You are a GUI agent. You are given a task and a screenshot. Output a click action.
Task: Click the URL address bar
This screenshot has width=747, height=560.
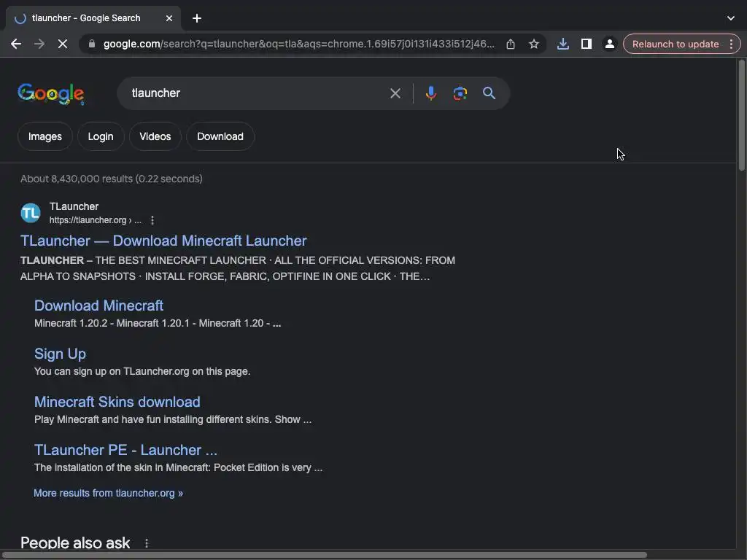(299, 44)
